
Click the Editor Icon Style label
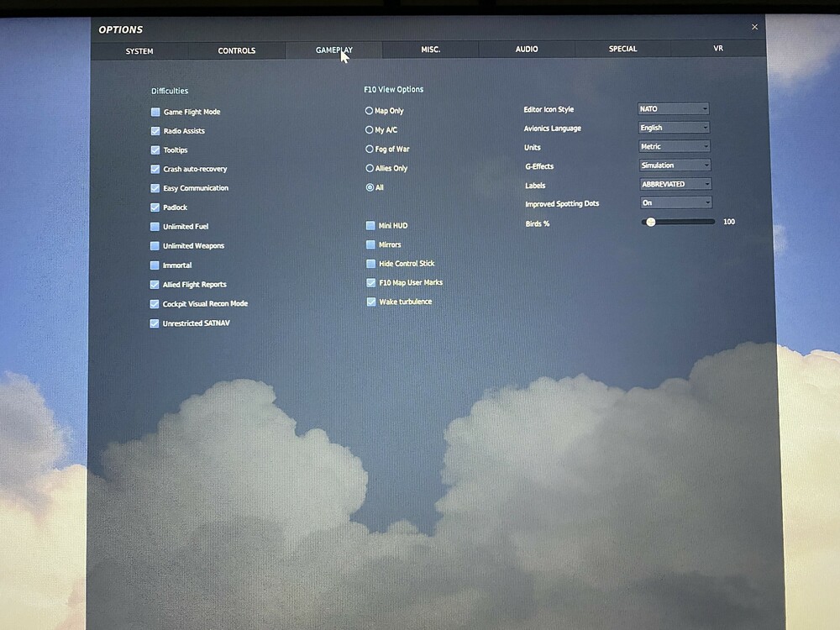549,109
